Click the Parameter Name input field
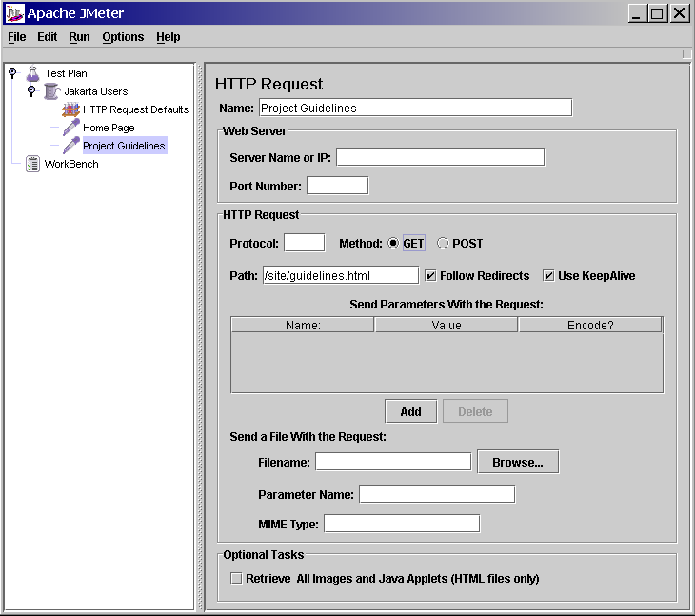This screenshot has height=616, width=695. pyautogui.click(x=437, y=494)
